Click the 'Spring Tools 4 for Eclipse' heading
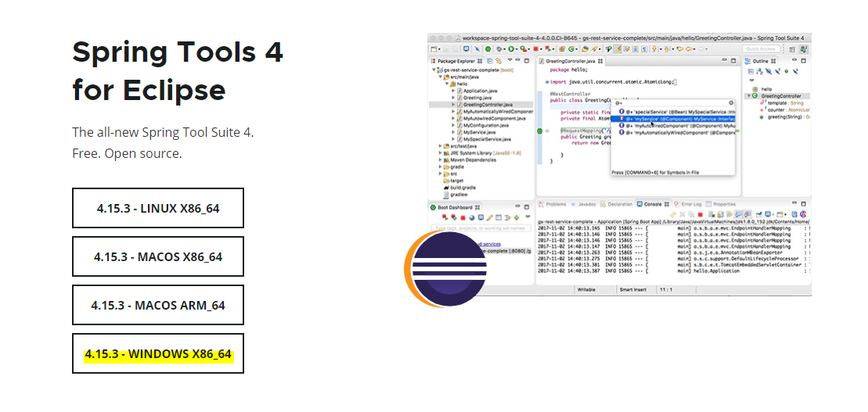This screenshot has width=868, height=412. click(177, 70)
